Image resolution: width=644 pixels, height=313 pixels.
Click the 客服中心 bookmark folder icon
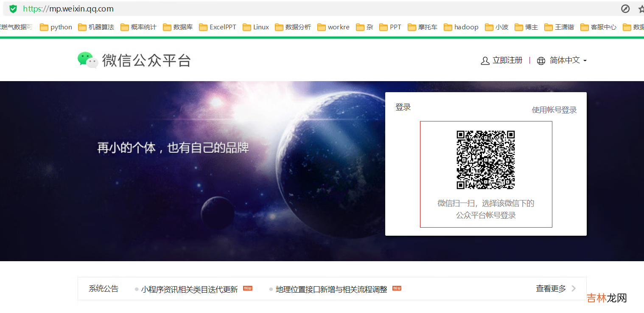tap(584, 27)
